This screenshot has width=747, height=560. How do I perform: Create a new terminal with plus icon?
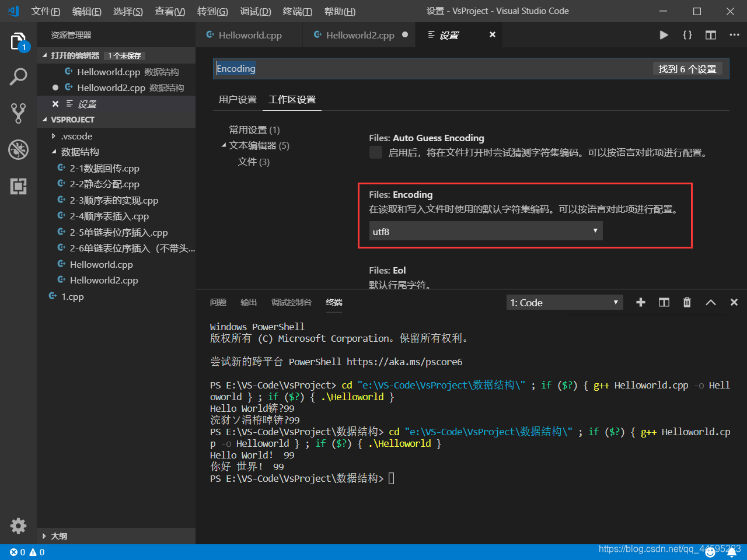(641, 302)
